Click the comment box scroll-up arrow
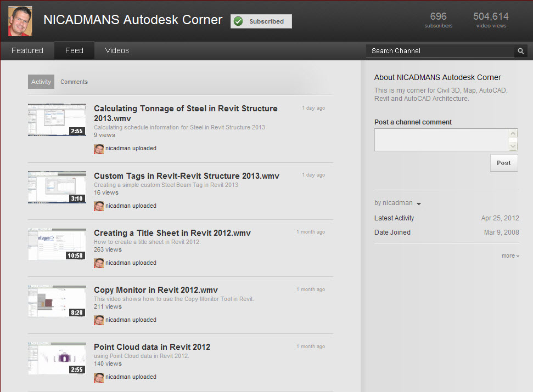533x392 pixels. point(513,134)
